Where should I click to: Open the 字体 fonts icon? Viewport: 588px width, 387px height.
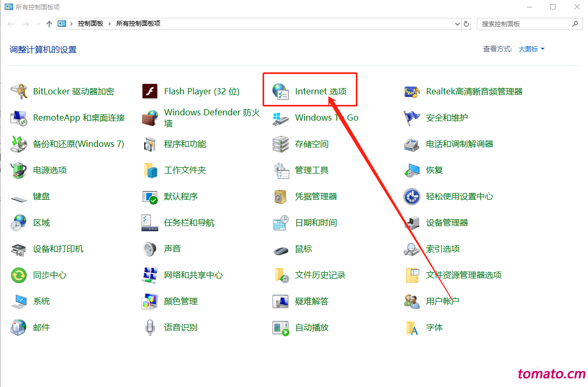[x=412, y=328]
